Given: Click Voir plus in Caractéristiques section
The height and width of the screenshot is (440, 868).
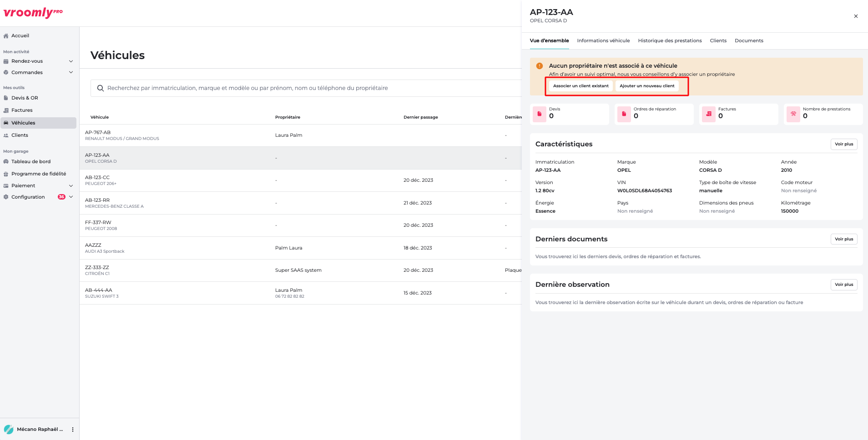Looking at the screenshot, I should coord(844,144).
